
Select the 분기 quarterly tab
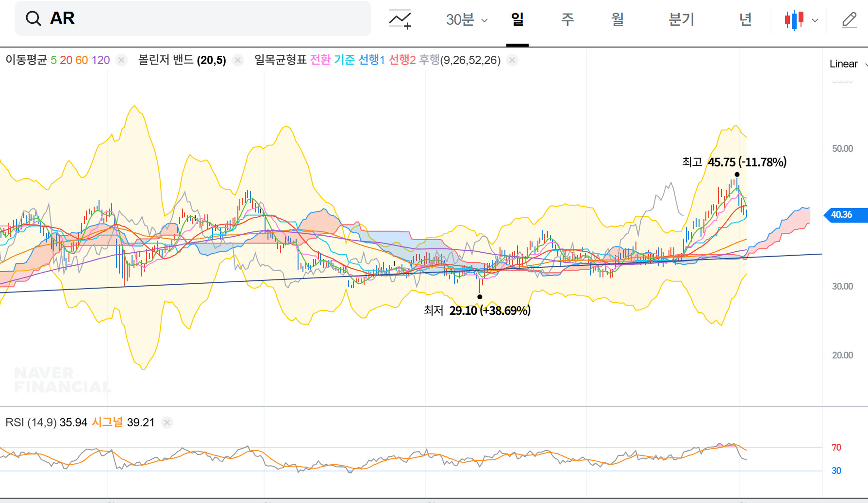pos(681,19)
